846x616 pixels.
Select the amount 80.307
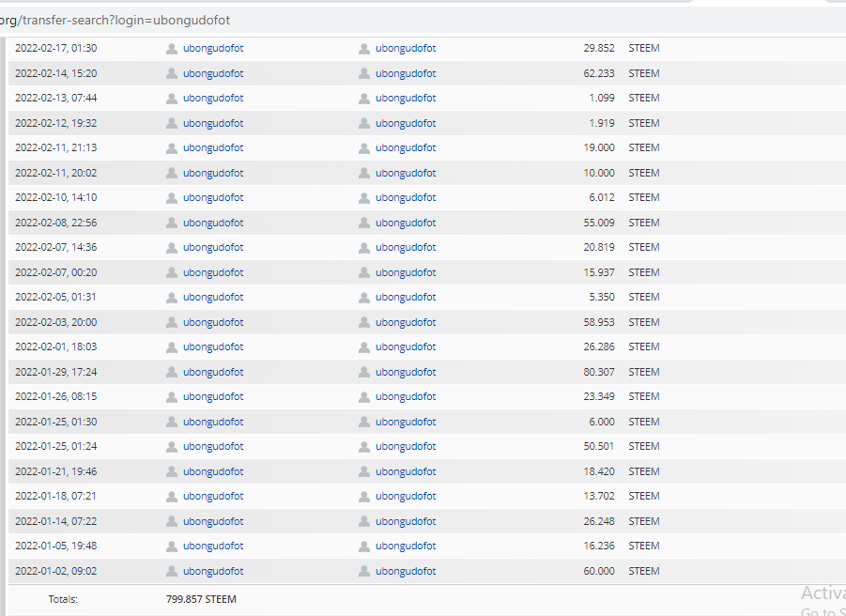599,372
